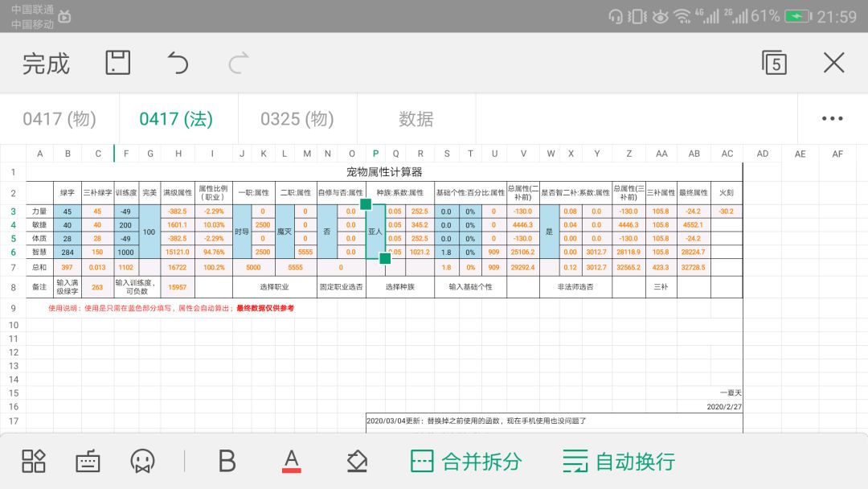The height and width of the screenshot is (489, 868).
Task: Open the three-dots sheet tabs overflow menu
Action: coord(832,118)
